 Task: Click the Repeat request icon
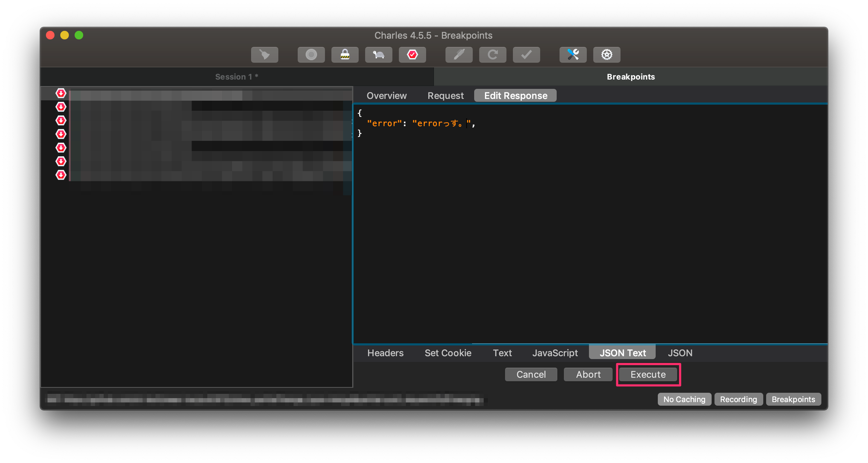point(492,55)
